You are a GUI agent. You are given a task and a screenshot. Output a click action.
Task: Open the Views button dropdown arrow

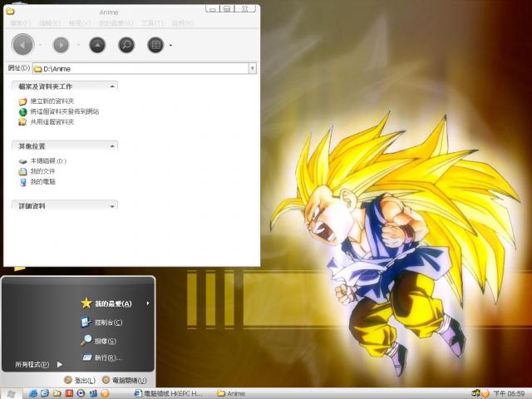tap(170, 45)
